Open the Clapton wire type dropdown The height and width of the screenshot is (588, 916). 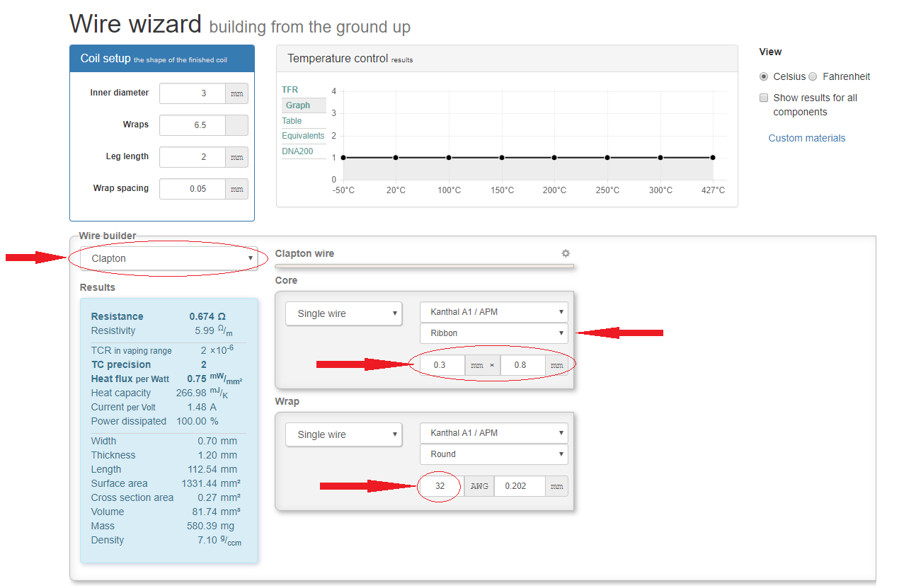pos(168,259)
